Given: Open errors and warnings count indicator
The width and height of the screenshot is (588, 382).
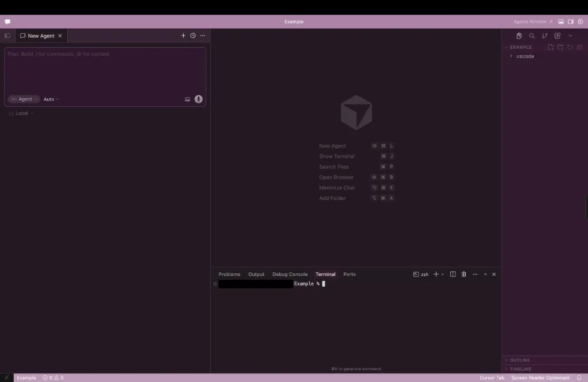Looking at the screenshot, I should click(53, 378).
